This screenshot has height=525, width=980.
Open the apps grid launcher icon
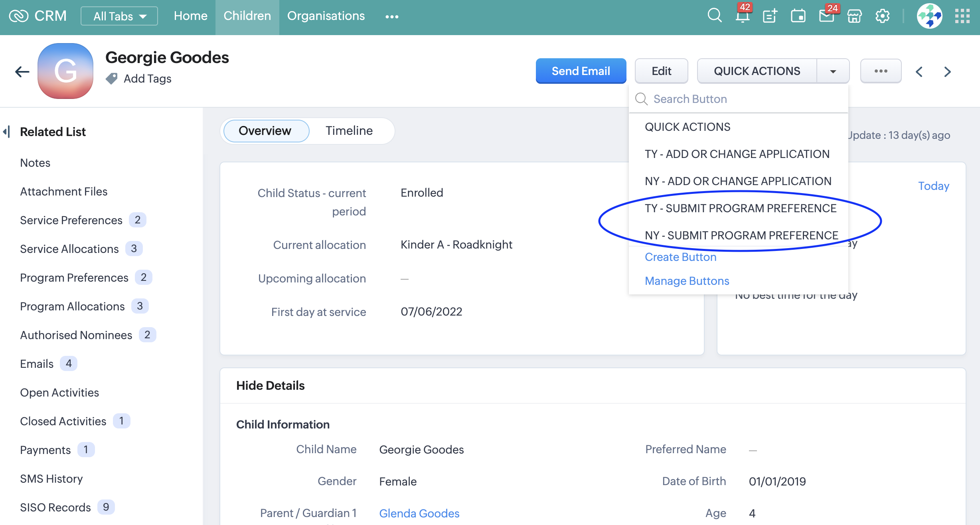(962, 16)
